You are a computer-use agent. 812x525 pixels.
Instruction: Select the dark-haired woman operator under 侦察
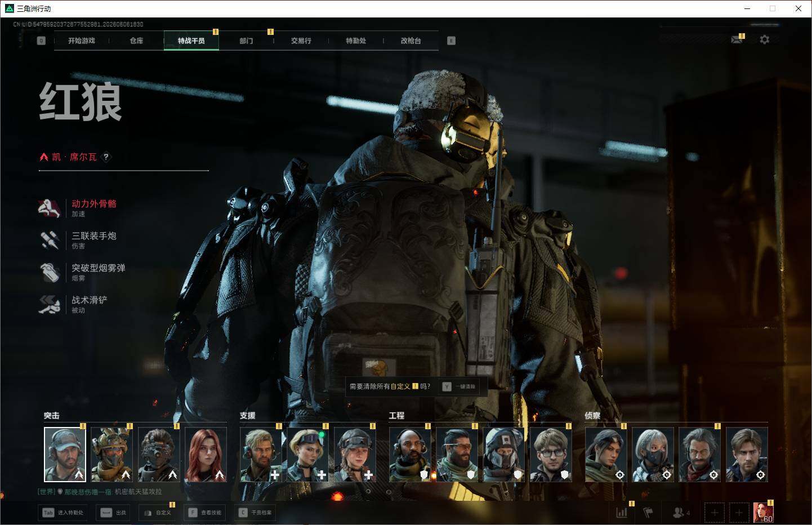pos(606,455)
